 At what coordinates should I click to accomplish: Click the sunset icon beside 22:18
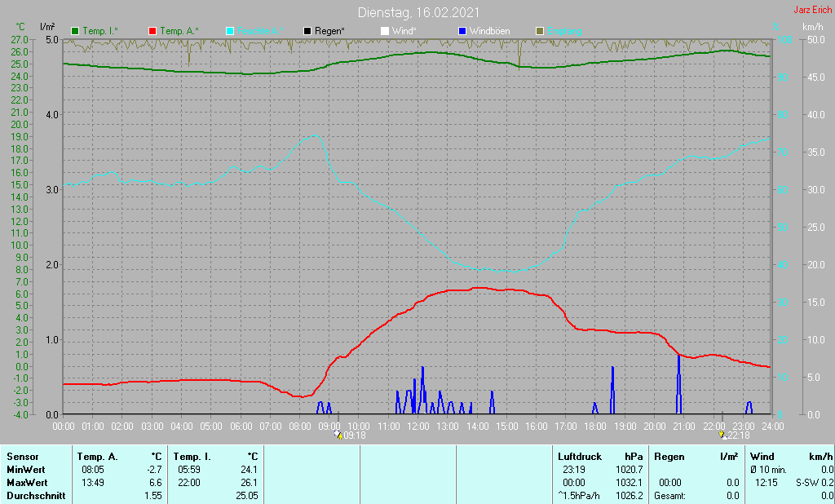tap(722, 435)
